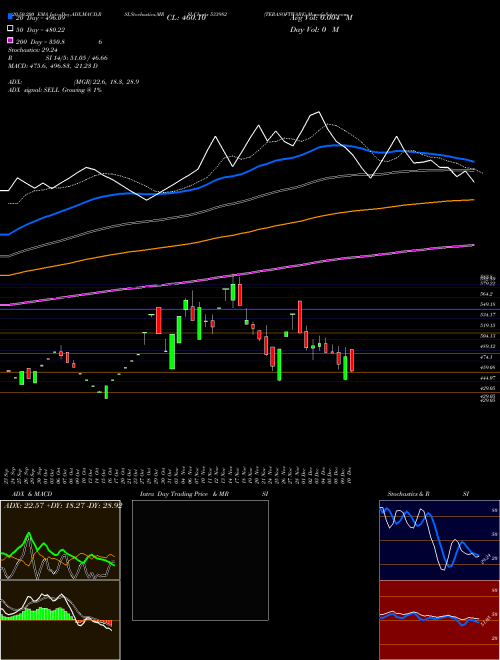Click the 519.15 price axis label
500x660 pixels.
pos(488,325)
